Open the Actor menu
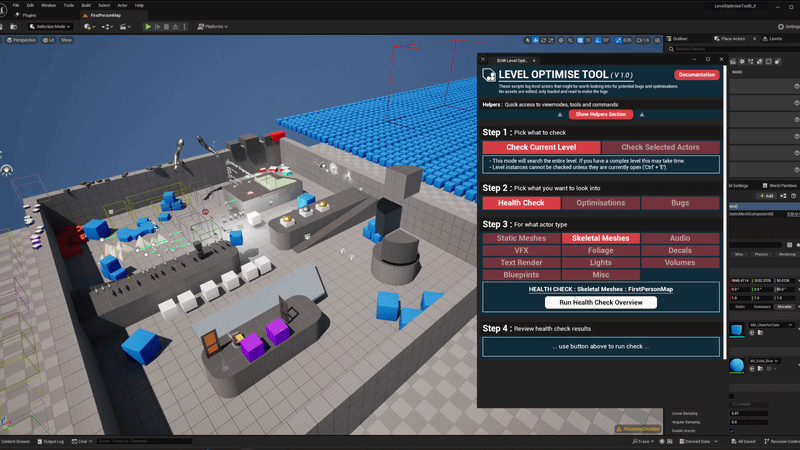 [x=122, y=5]
